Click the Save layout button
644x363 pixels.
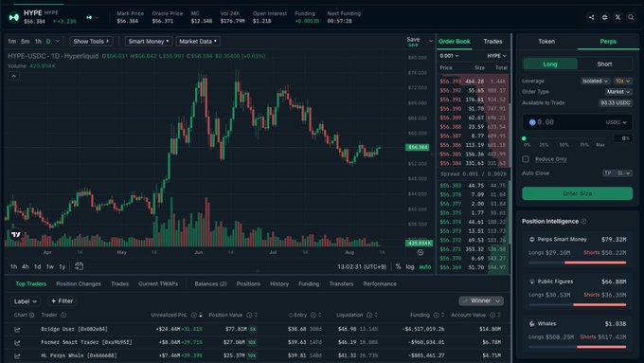pyautogui.click(x=413, y=41)
